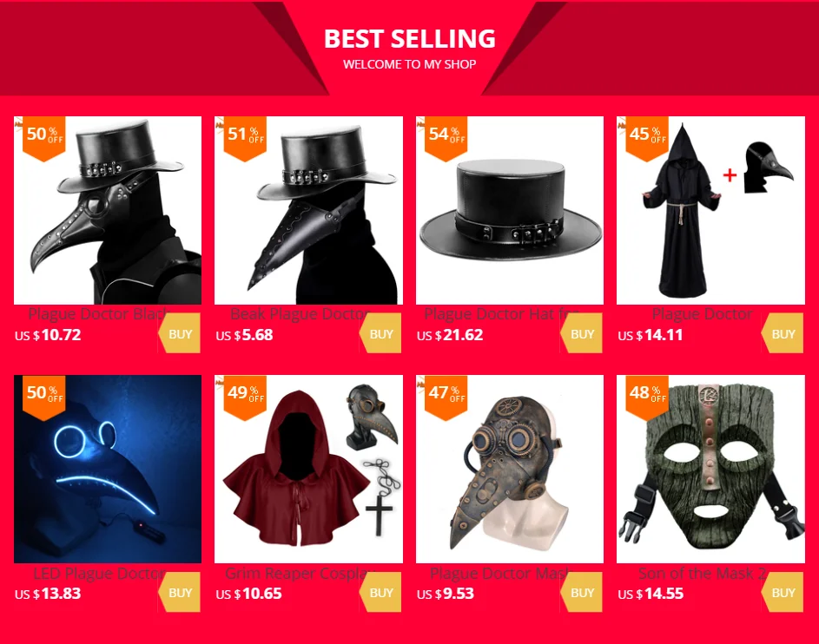
Task: Click BUY for the $9.53 steampunk mask
Action: (582, 592)
